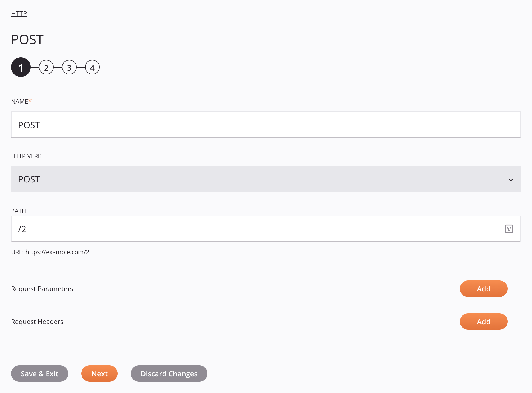
Task: Click Add button for Request Headers
Action: 483,322
